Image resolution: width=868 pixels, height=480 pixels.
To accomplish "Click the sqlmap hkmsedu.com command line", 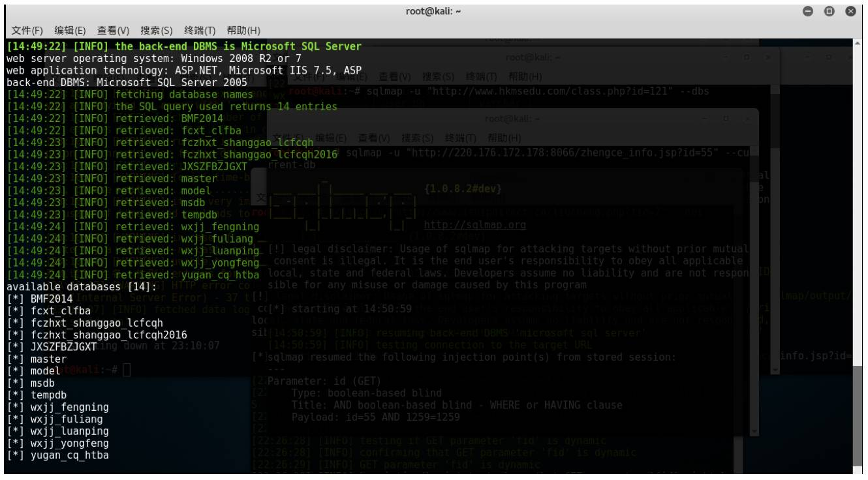I will [x=498, y=91].
